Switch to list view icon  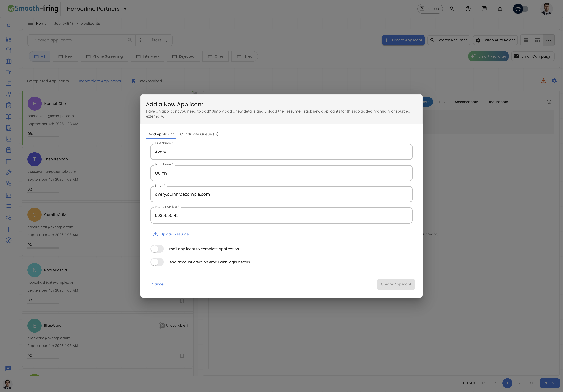click(x=526, y=40)
